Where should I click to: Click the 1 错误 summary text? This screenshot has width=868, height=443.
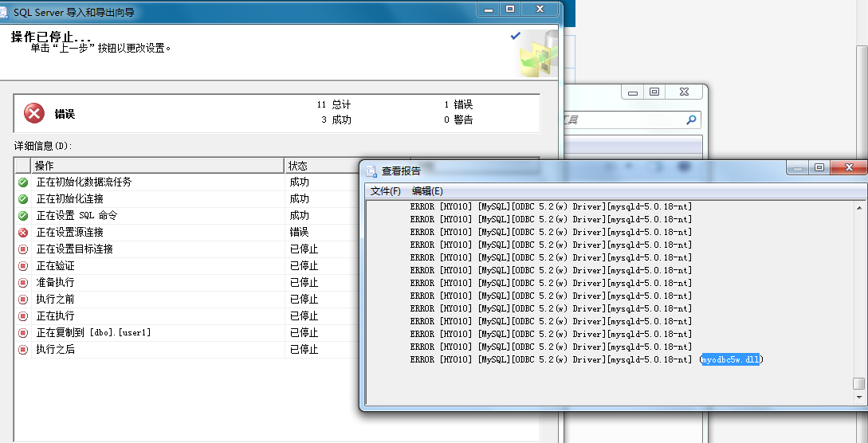(x=458, y=104)
